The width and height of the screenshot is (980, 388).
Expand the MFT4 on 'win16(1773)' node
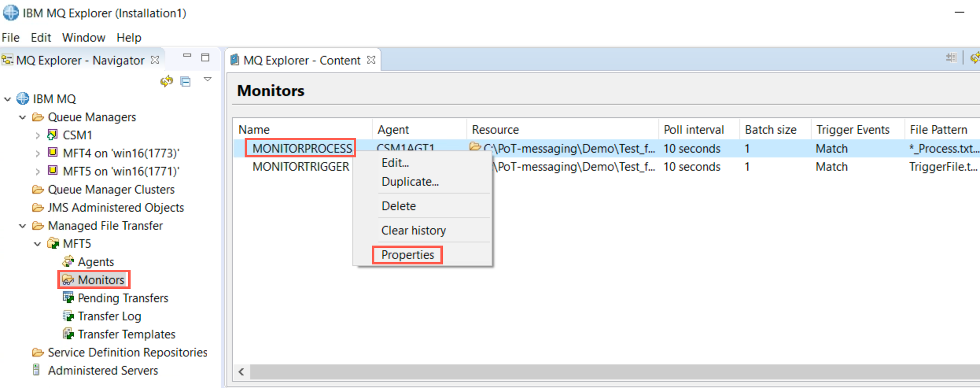coord(37,153)
